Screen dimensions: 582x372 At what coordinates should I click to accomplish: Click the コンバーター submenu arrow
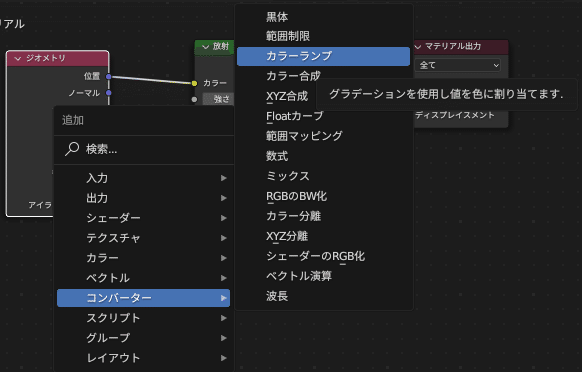click(x=223, y=298)
